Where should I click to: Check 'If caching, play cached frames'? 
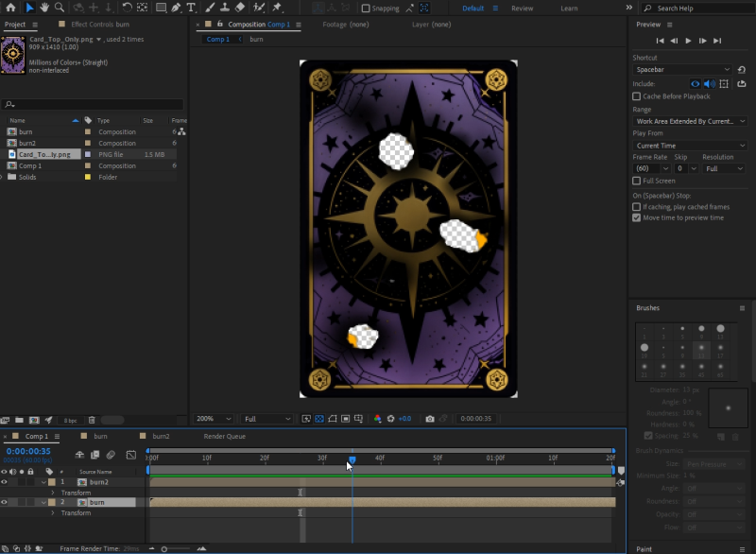pyautogui.click(x=636, y=207)
